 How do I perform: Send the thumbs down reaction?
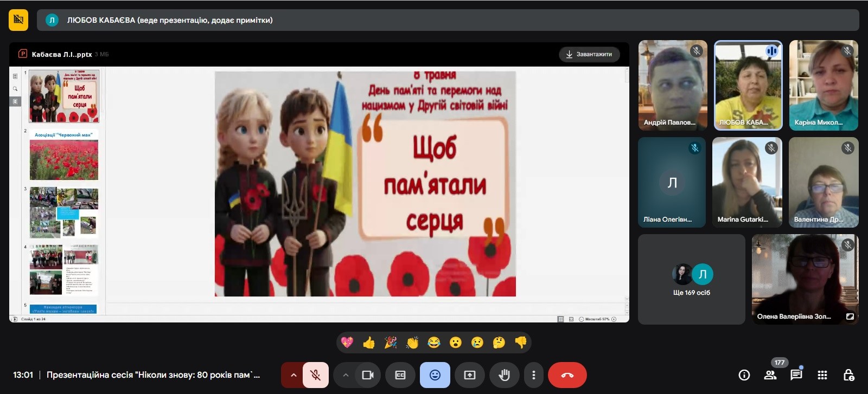pyautogui.click(x=521, y=343)
